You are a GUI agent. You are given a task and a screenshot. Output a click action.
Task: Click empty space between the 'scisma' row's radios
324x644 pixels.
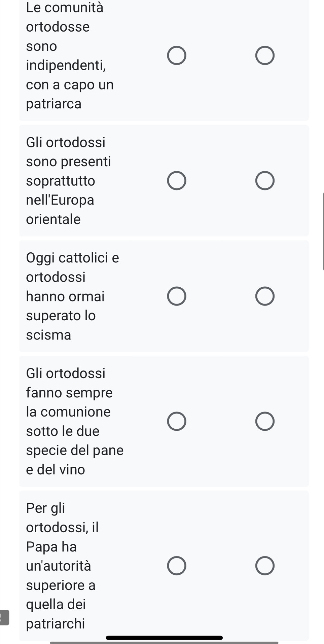coord(221,296)
